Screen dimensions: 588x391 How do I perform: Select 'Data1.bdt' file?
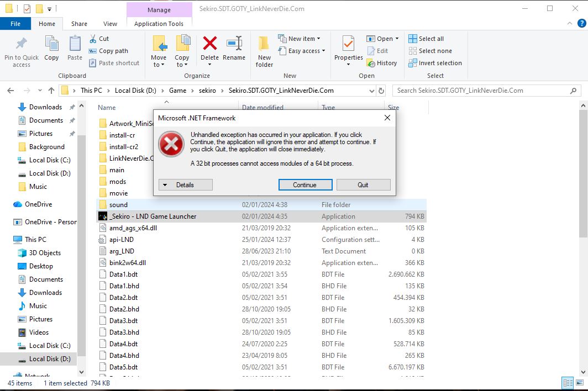(261, 274)
